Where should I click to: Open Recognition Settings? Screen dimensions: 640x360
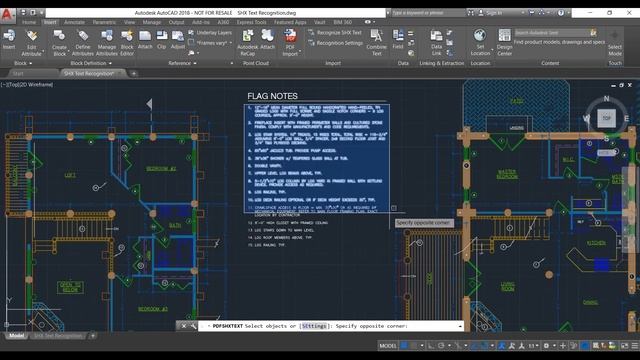click(x=335, y=43)
